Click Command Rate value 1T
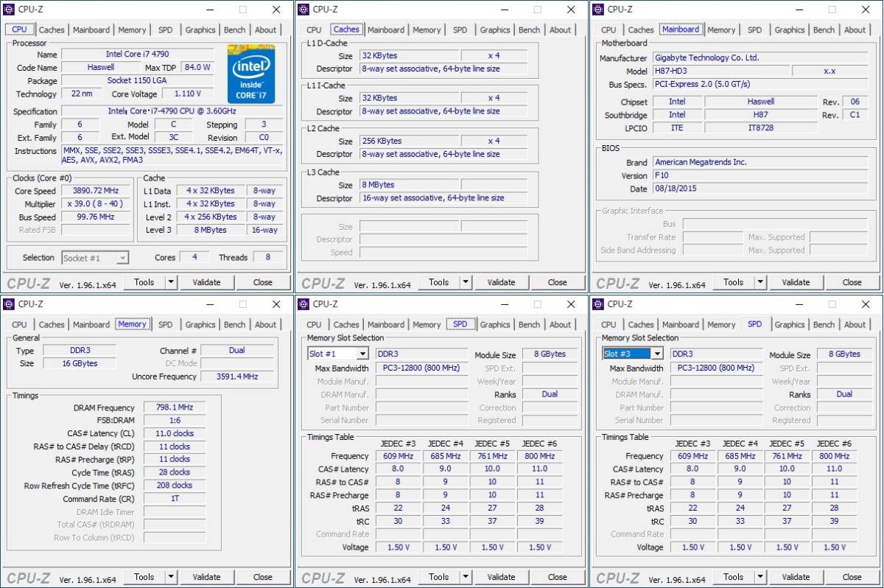The image size is (884, 588). (175, 499)
